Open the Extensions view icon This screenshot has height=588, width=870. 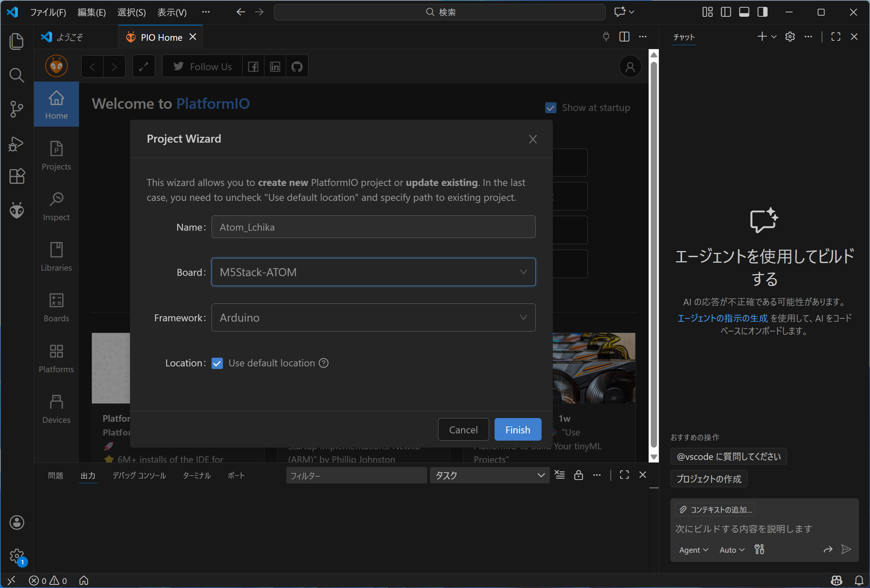[x=16, y=176]
